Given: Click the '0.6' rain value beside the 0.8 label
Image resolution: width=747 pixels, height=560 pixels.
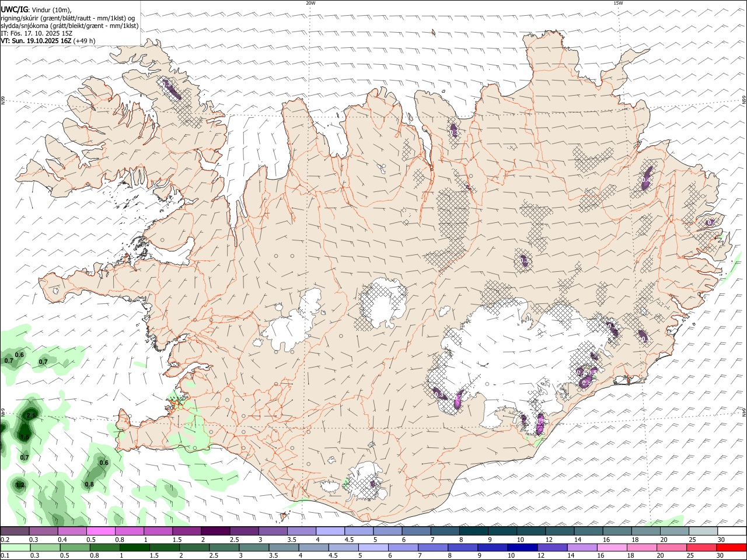Looking at the screenshot, I should click(104, 463).
